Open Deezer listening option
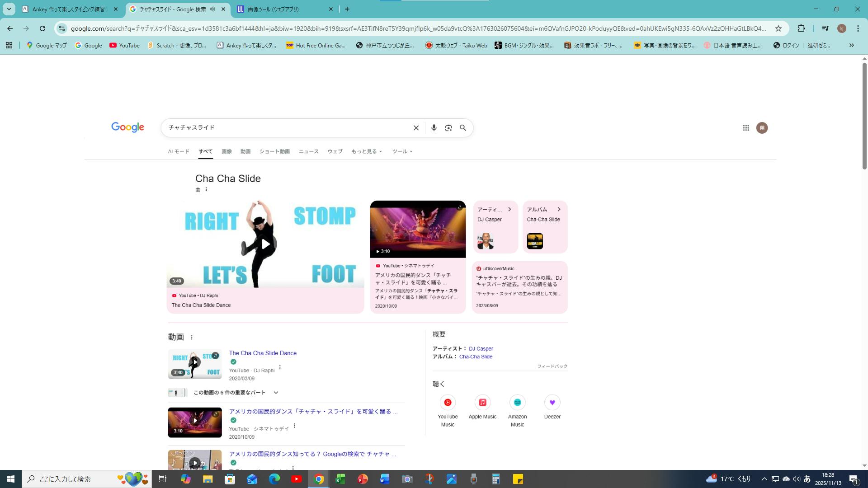 click(552, 403)
